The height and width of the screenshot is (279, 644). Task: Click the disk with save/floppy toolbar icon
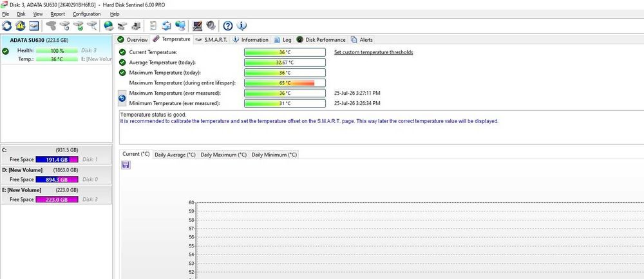click(x=122, y=26)
